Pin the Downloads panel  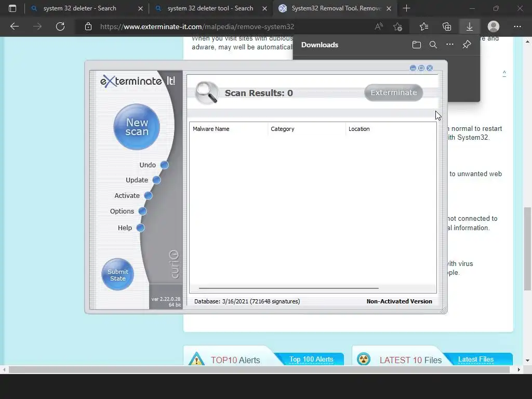pos(467,45)
